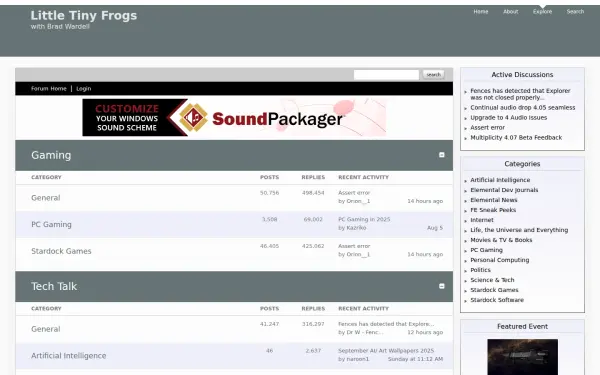Open Gaming General category
600x375 pixels.
[x=46, y=198]
